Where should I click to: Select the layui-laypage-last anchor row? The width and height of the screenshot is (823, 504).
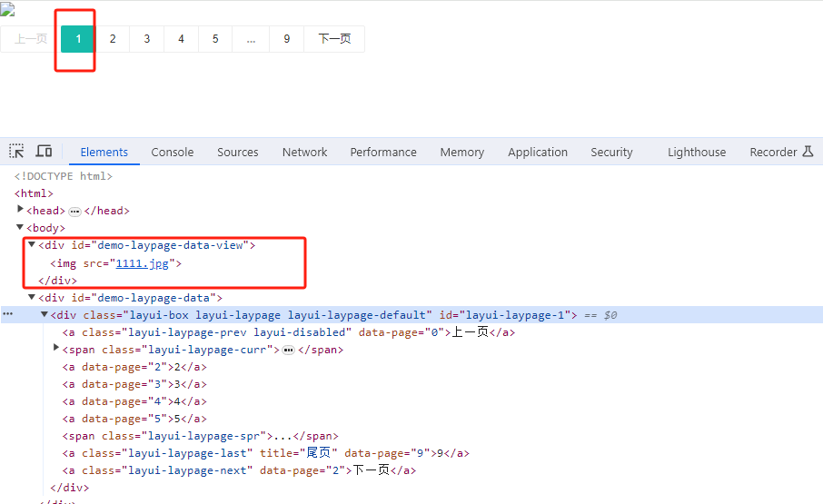[265, 453]
